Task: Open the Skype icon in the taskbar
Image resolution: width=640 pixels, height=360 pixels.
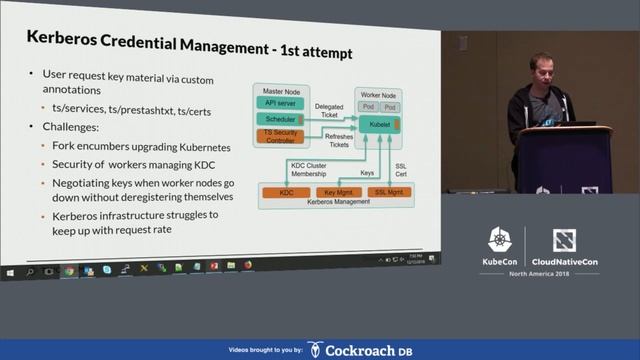Action: click(107, 269)
